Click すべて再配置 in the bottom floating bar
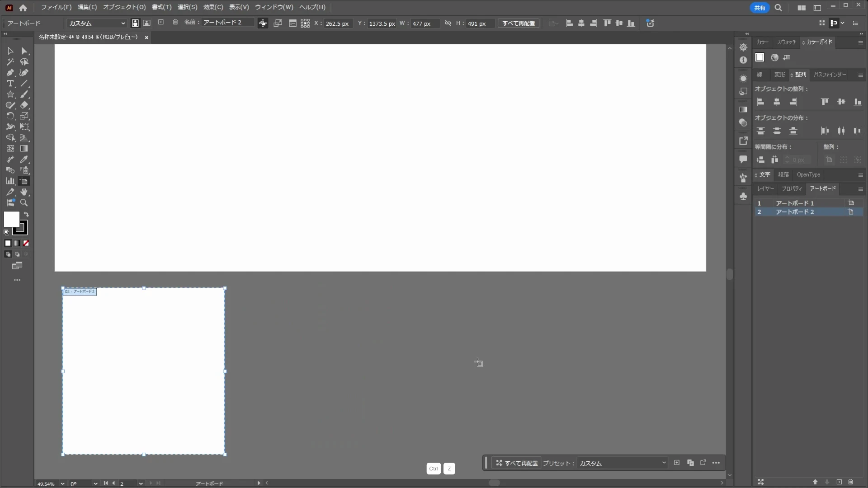This screenshot has width=868, height=488. tap(517, 463)
